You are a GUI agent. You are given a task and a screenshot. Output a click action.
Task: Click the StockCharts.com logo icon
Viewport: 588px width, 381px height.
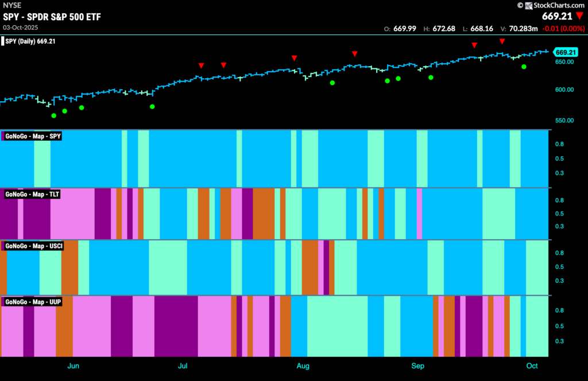529,5
